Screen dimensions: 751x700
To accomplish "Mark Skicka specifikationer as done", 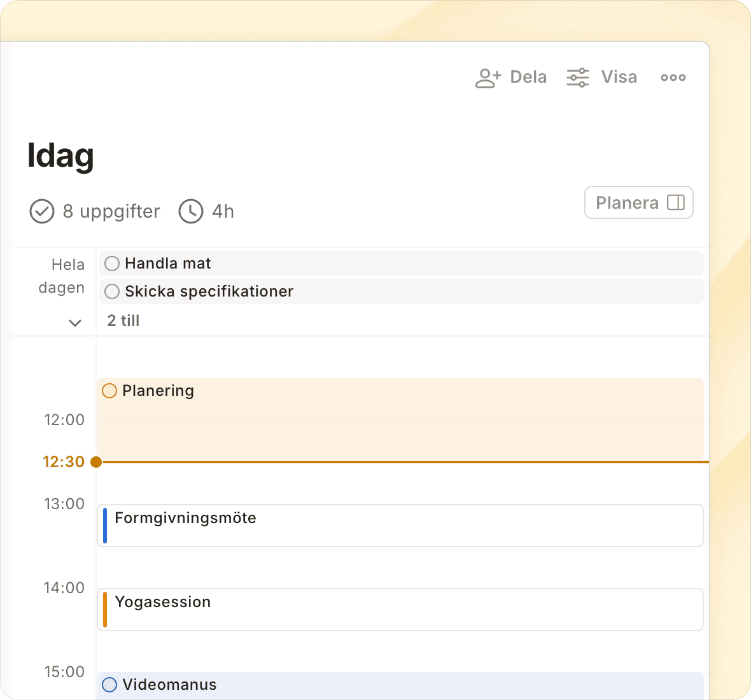I will tap(112, 291).
